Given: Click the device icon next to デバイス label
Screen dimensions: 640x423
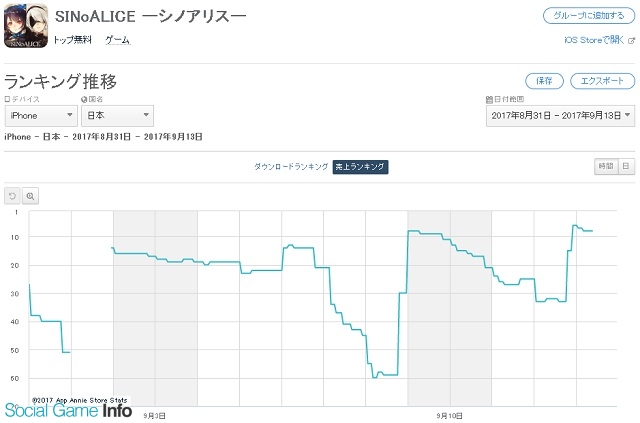Looking at the screenshot, I should coord(7,99).
